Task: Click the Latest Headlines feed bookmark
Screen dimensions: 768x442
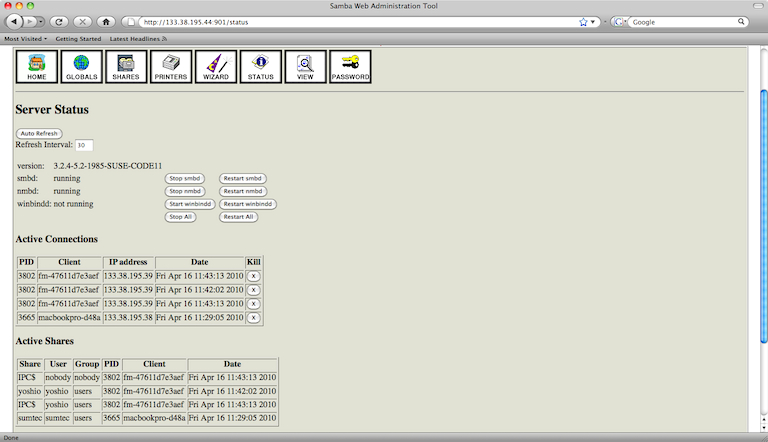Action: [138, 39]
